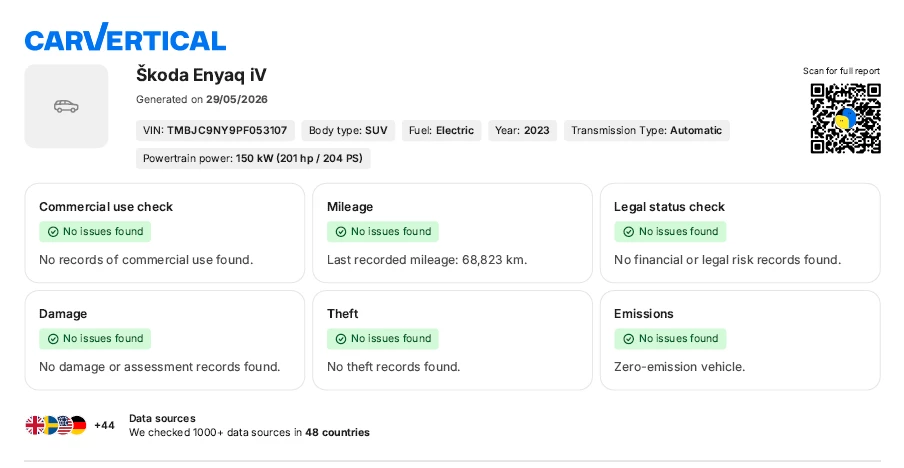Click the Damage card heading
Viewport: 904px width, 468px height.
click(x=63, y=314)
